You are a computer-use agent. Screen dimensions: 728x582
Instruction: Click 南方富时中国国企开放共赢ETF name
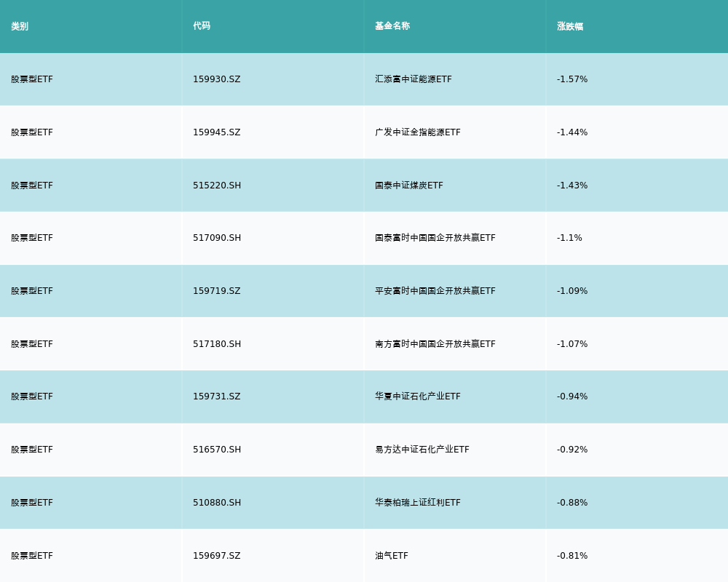click(435, 344)
